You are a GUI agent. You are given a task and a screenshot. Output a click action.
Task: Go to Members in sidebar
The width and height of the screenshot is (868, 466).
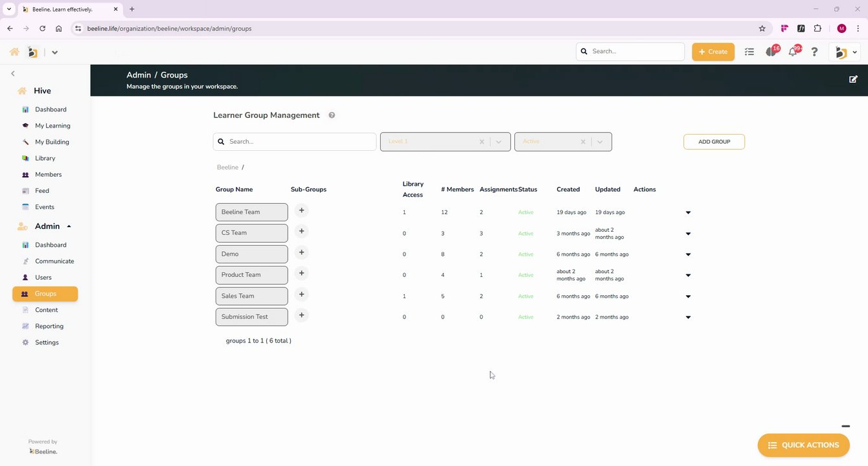coord(48,174)
